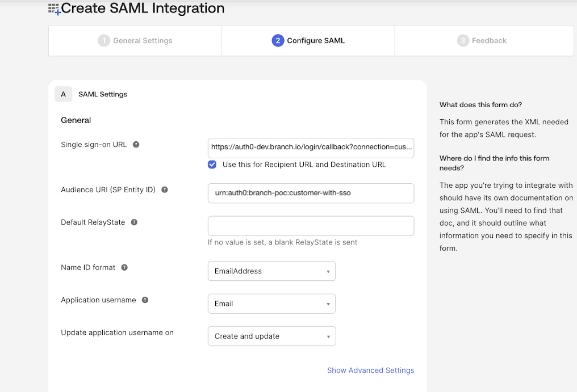Click the Create SAML Integration page title
The width and height of the screenshot is (577, 392).
pos(143,8)
